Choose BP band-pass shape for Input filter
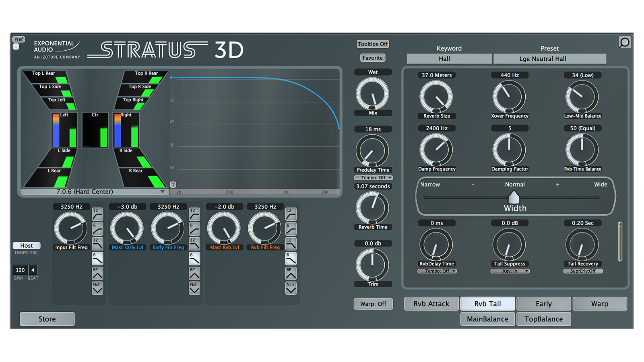Image resolution: width=644 pixels, height=362 pixels. point(97,274)
